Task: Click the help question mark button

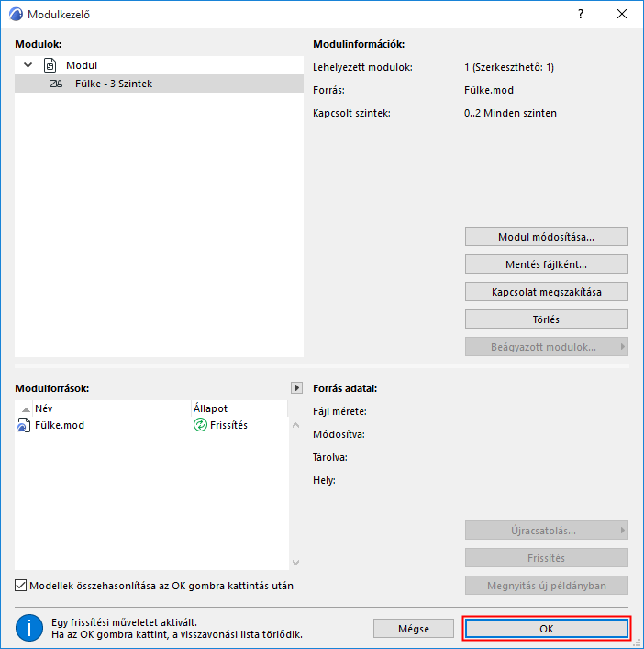Action: (x=581, y=14)
